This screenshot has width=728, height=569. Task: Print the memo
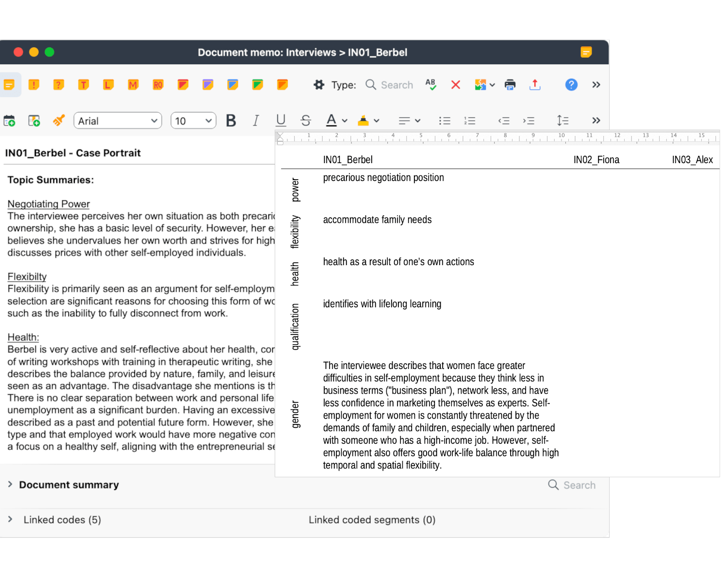pyautogui.click(x=510, y=84)
